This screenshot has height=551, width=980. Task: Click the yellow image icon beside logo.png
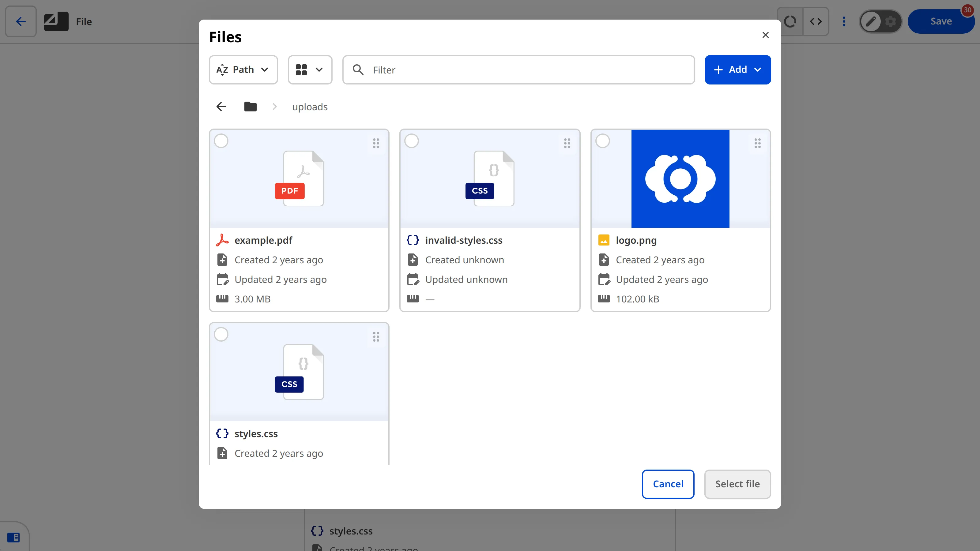point(604,240)
